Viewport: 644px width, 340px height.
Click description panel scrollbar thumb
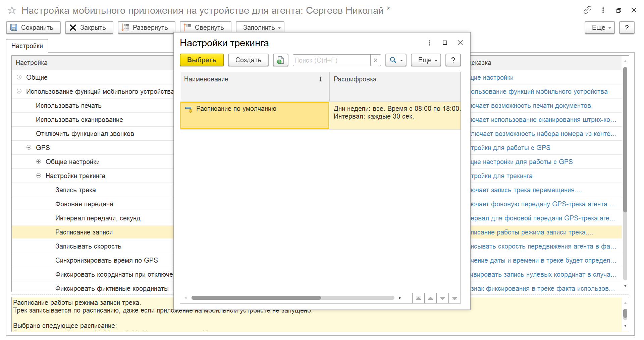coord(625,314)
